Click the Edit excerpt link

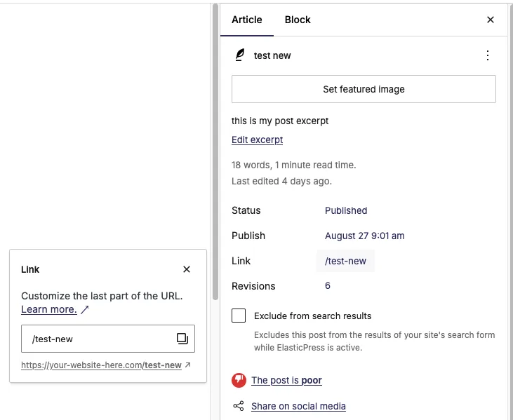257,140
